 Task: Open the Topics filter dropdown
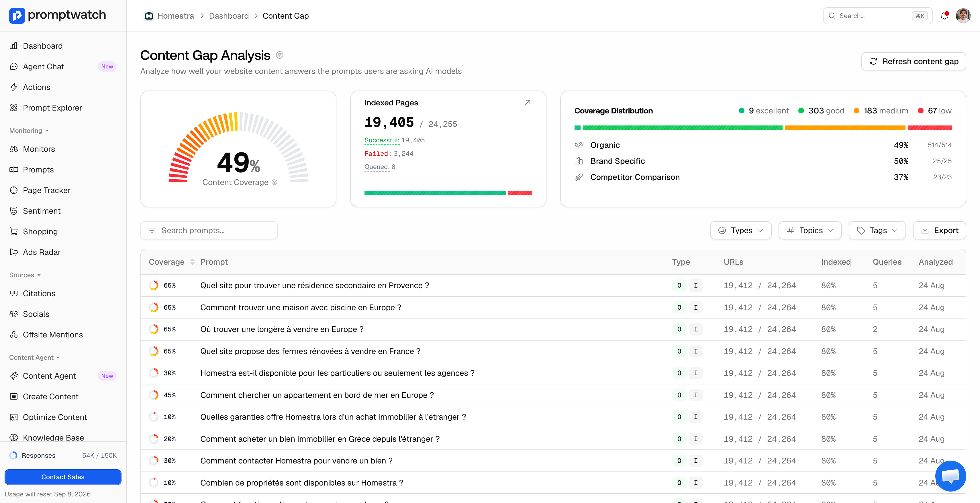click(x=810, y=230)
